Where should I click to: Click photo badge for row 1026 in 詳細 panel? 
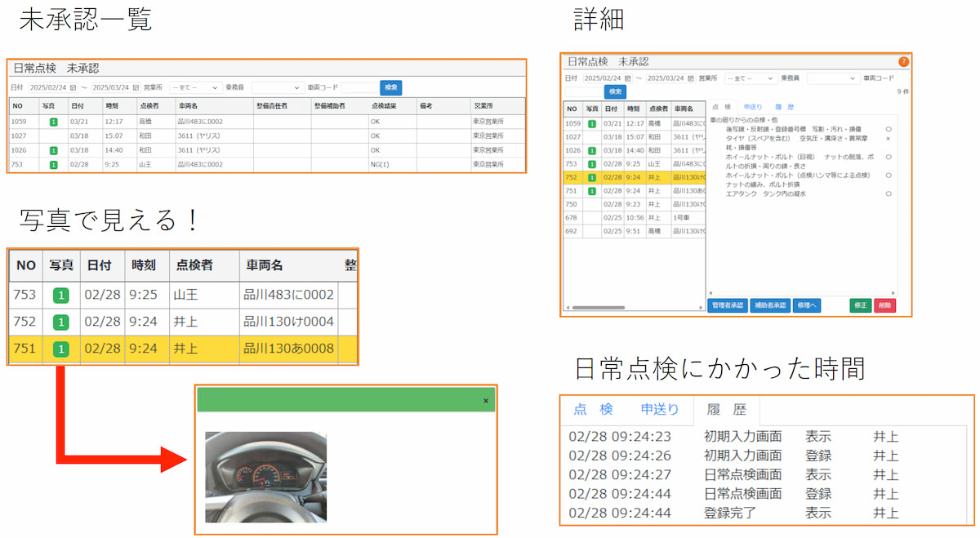pos(592,150)
